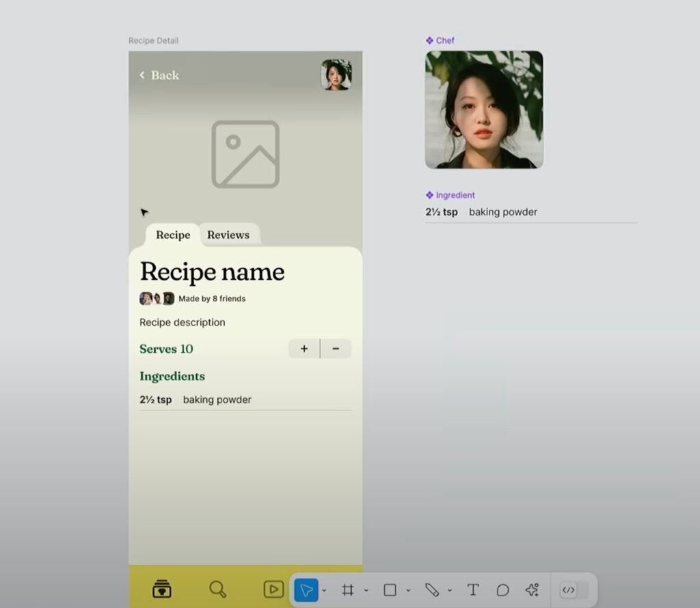The height and width of the screenshot is (608, 700).
Task: Select the Rectangle shape tool
Action: point(390,590)
